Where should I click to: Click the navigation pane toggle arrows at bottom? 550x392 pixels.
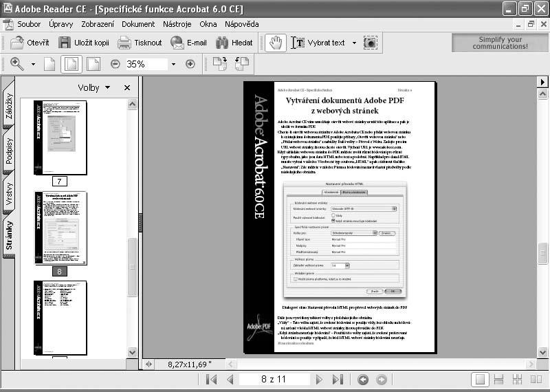click(x=148, y=364)
